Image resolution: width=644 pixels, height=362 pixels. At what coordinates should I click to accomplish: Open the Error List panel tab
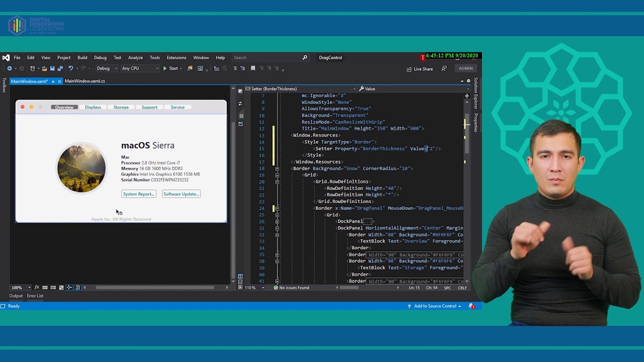(35, 296)
